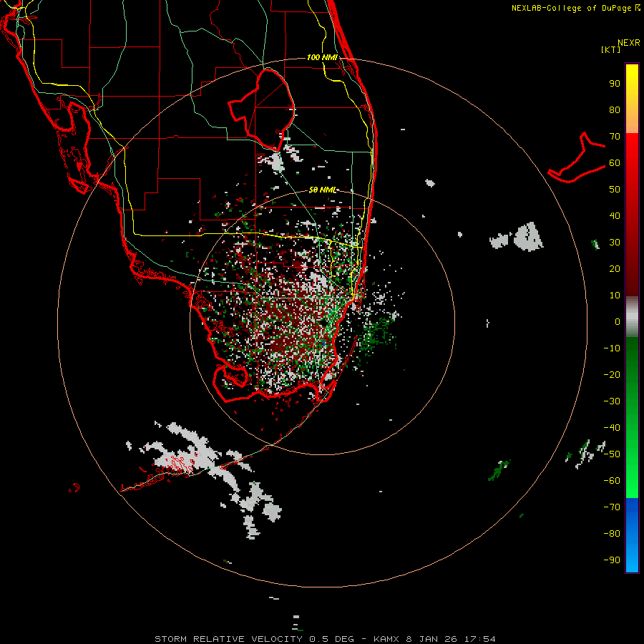Click the -50 value on the velocity scale

(612, 454)
